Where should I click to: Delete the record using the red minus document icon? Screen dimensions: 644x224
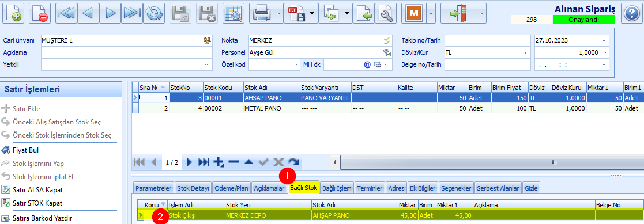click(x=39, y=13)
